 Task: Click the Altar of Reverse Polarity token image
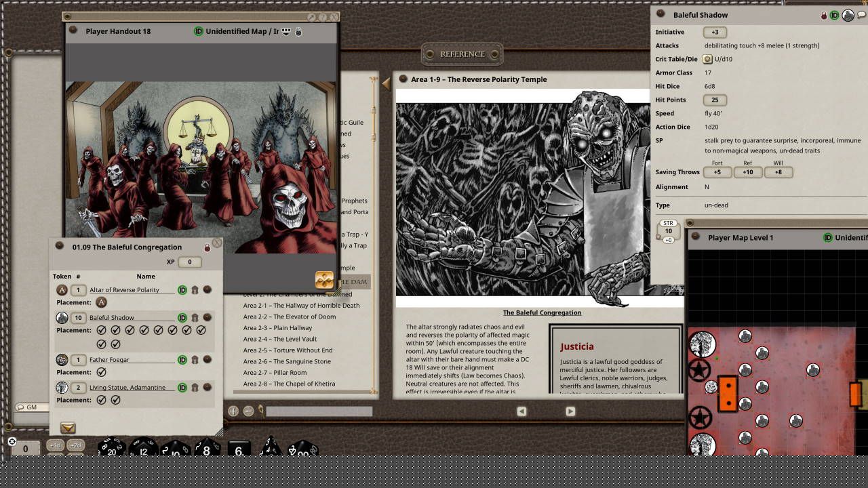(x=62, y=290)
